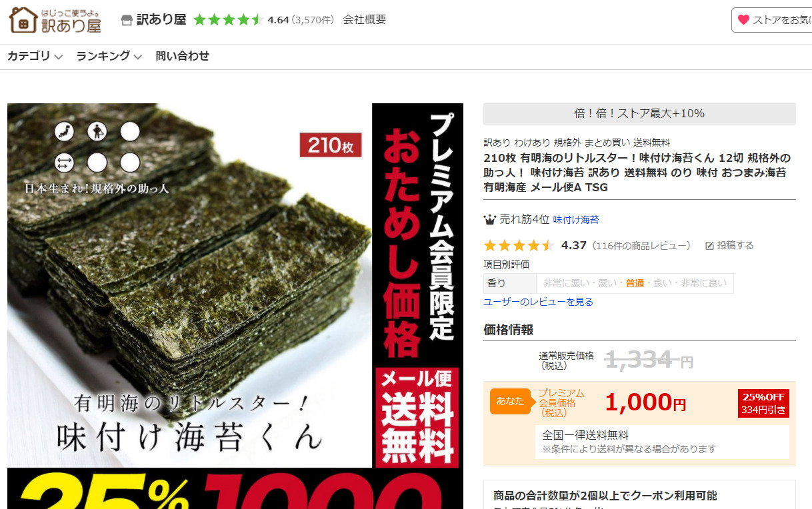Open the 問い合わせ menu item
The image size is (812, 509).
tap(183, 57)
